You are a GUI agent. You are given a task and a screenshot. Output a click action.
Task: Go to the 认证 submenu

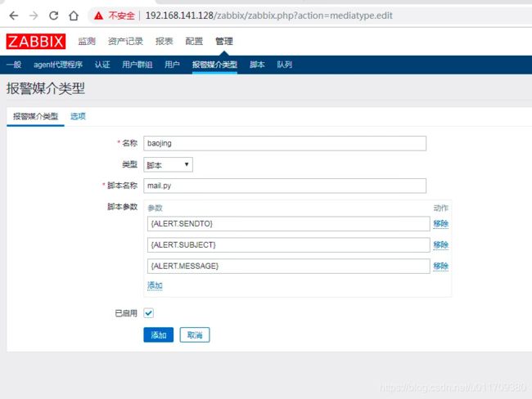click(x=102, y=65)
